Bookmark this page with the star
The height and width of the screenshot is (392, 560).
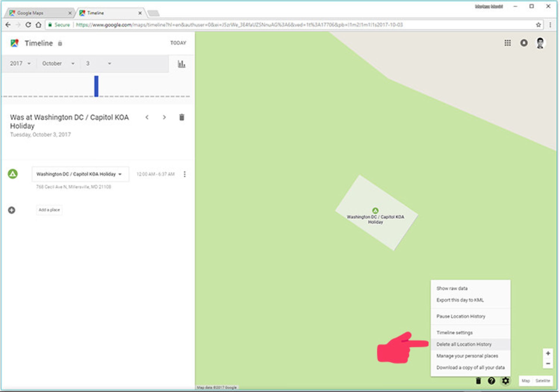(x=538, y=25)
